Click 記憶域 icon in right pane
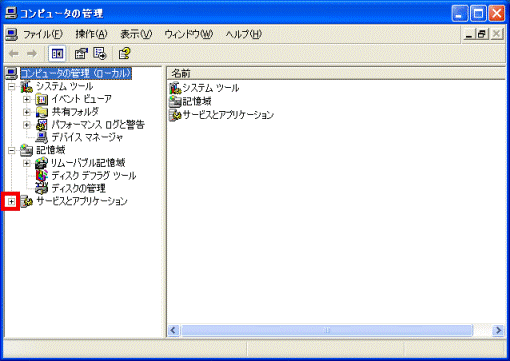510x361 pixels. coord(175,101)
